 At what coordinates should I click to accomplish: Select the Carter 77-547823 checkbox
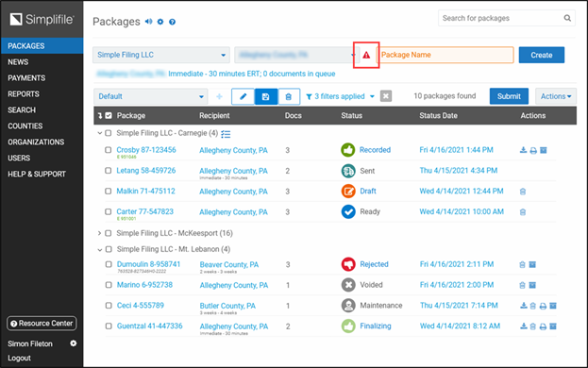pyautogui.click(x=109, y=211)
